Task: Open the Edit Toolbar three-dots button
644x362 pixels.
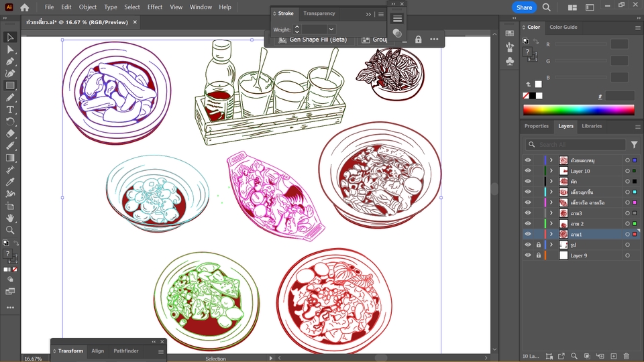Action: (10, 308)
